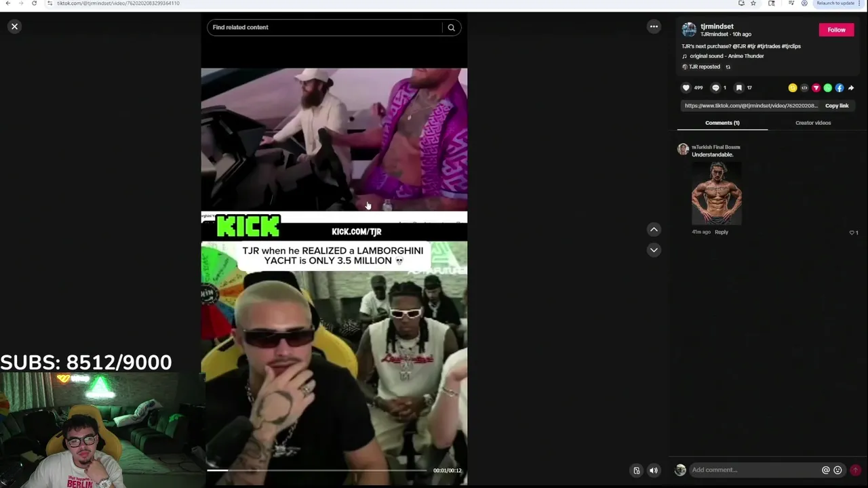The image size is (868, 488).
Task: Follow the tjrmindset account
Action: click(836, 30)
